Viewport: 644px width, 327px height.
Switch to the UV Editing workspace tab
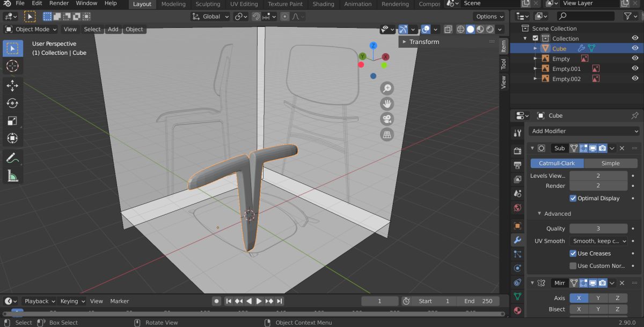click(x=244, y=4)
